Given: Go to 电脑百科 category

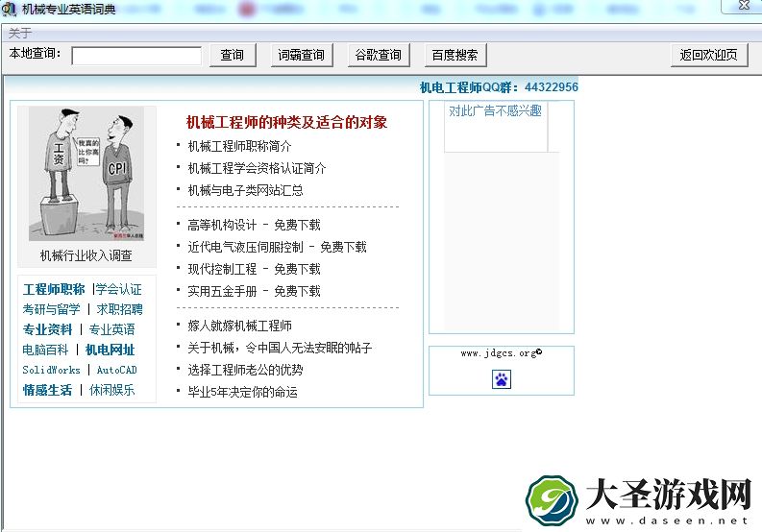Looking at the screenshot, I should click(x=45, y=350).
